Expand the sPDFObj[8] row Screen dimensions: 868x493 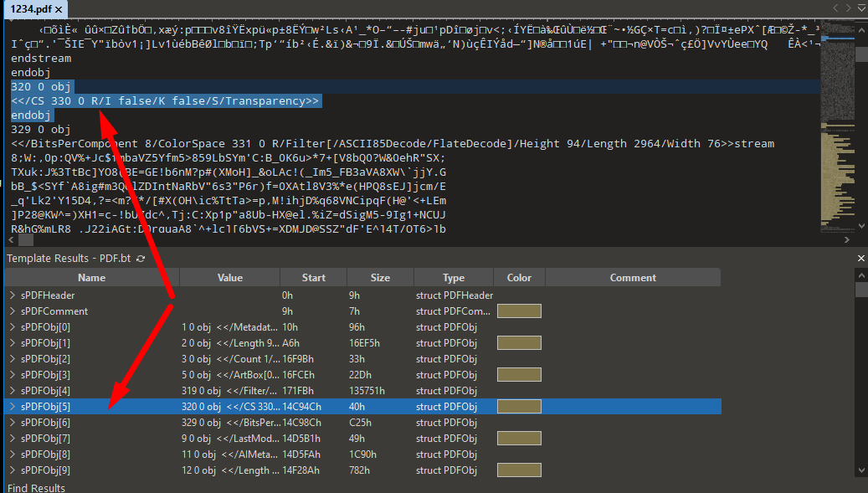[x=13, y=454]
